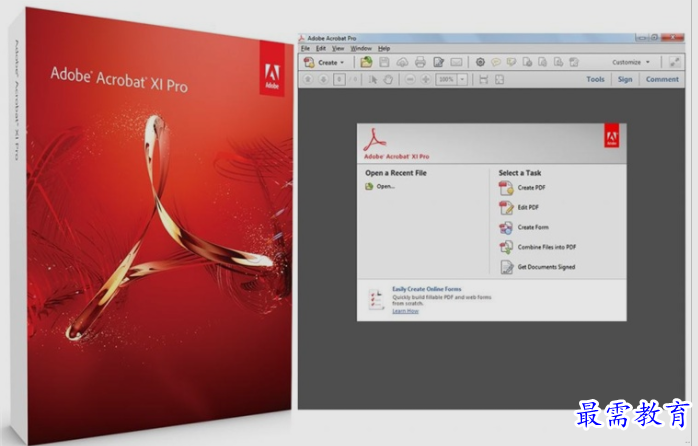Click the cloud upload icon
Screen dimensions: 698x446
[402, 62]
